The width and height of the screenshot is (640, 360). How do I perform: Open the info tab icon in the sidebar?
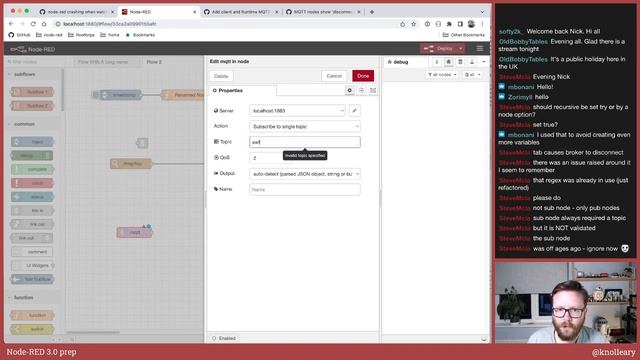point(436,62)
